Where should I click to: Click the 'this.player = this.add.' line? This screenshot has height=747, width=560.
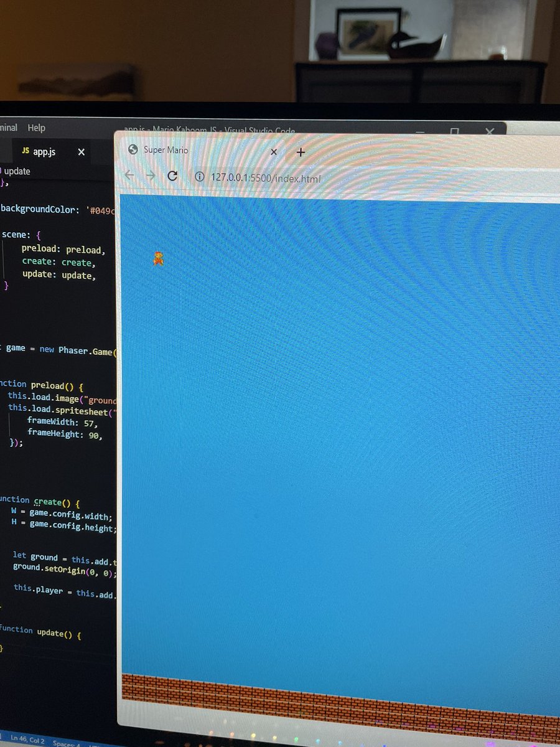[65, 591]
